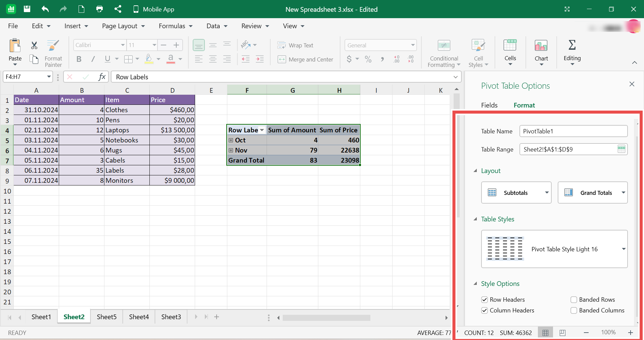The image size is (644, 340).
Task: Align text left
Action: (x=199, y=59)
